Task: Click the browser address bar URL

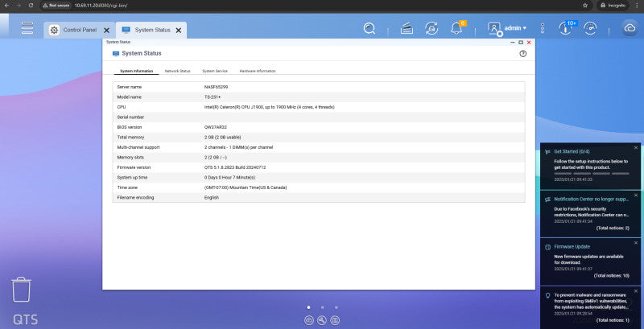Action: coord(101,6)
